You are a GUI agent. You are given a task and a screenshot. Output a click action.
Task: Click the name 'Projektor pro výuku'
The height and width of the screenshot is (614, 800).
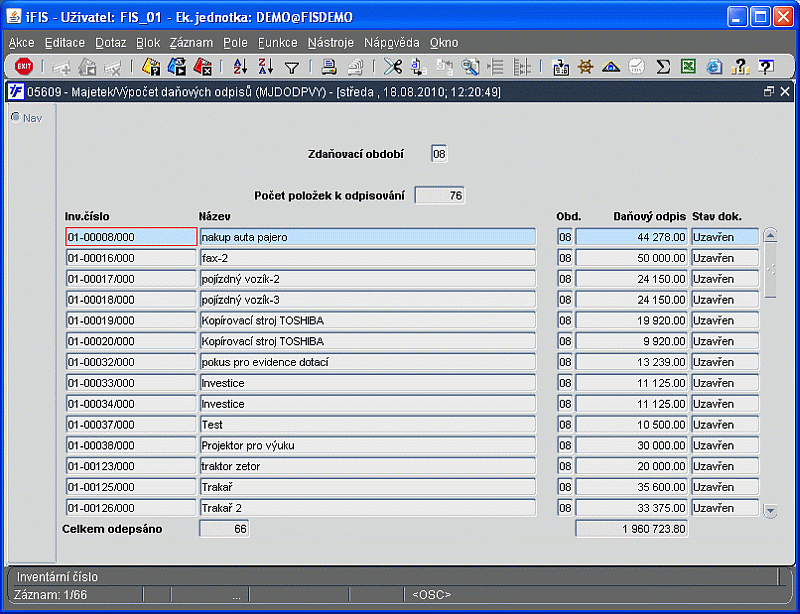click(367, 446)
